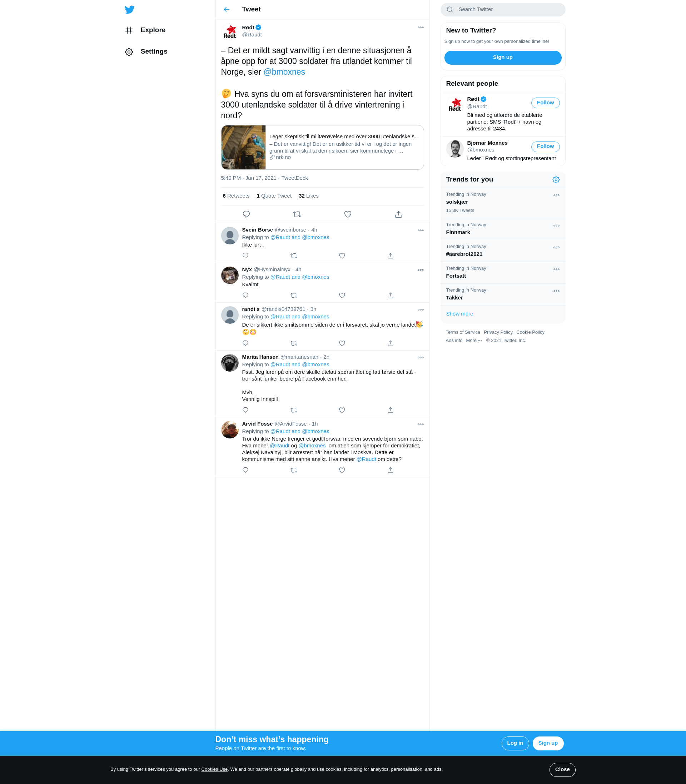Click the Twitter bird logo
Screen dimensions: 686x784
(x=129, y=10)
